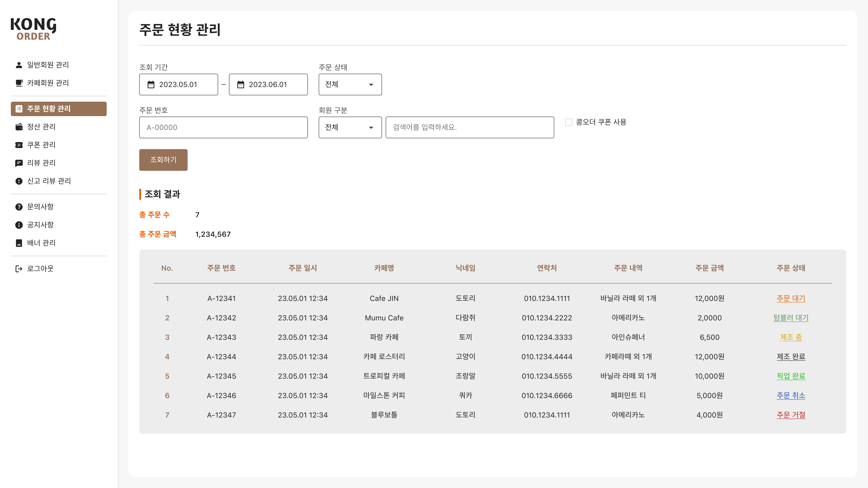Viewport: 868px width, 488px height.
Task: Click the image icon for 배너 관리
Action: (x=19, y=243)
